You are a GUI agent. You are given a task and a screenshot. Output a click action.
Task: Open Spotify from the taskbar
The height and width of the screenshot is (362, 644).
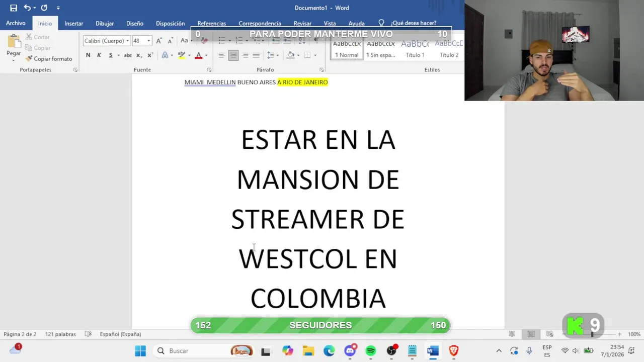click(370, 351)
